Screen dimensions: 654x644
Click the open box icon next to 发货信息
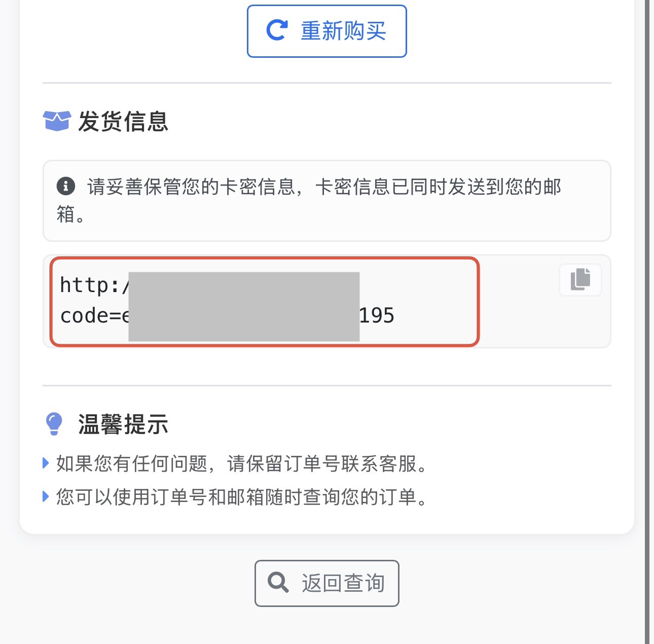point(57,122)
